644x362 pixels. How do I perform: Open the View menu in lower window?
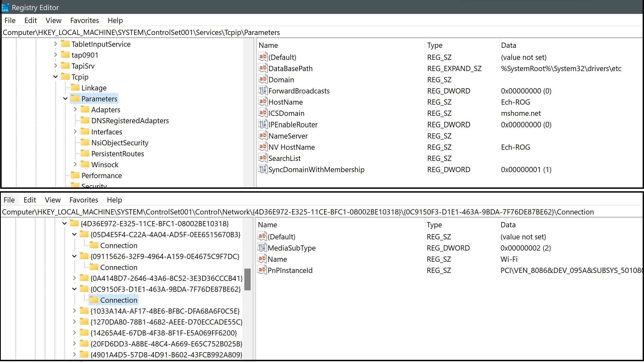tap(52, 200)
